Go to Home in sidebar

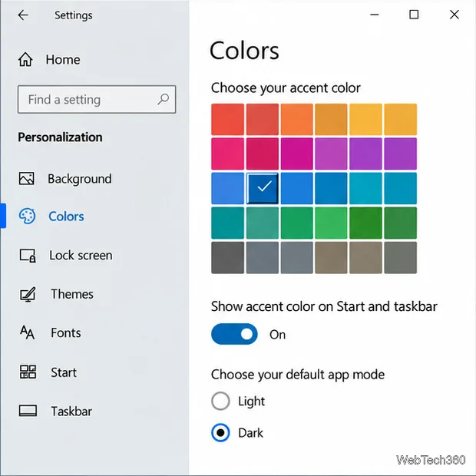coord(63,60)
